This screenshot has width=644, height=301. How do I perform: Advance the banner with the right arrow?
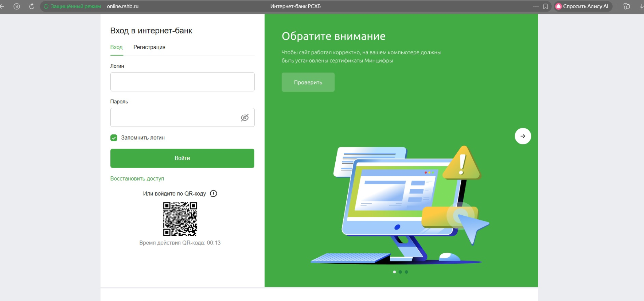tap(523, 136)
